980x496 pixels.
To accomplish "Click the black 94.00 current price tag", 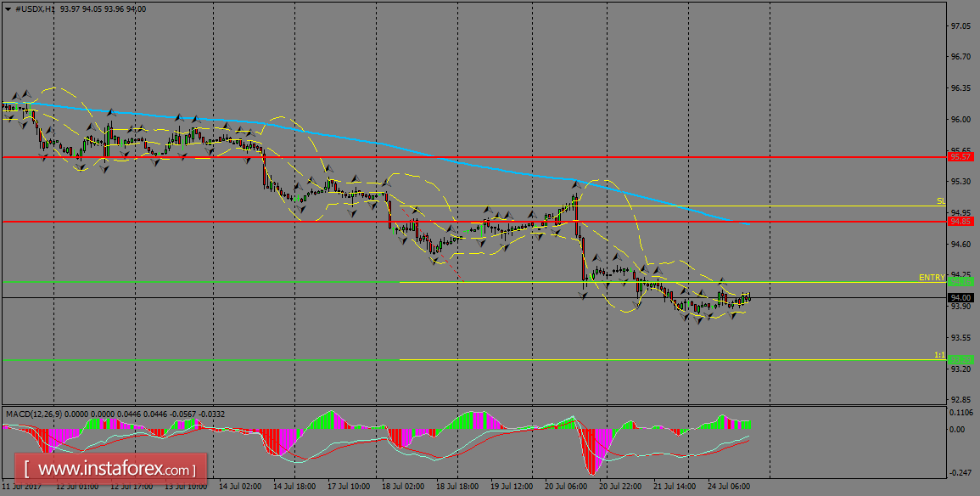I will [x=960, y=297].
